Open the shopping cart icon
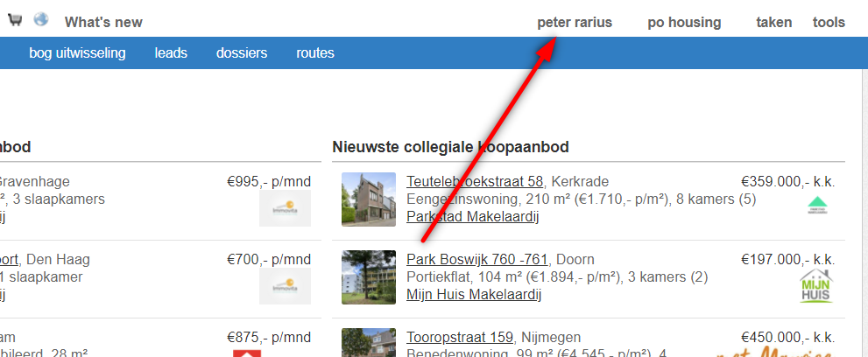Screen dimensions: 868x357 click(x=15, y=20)
